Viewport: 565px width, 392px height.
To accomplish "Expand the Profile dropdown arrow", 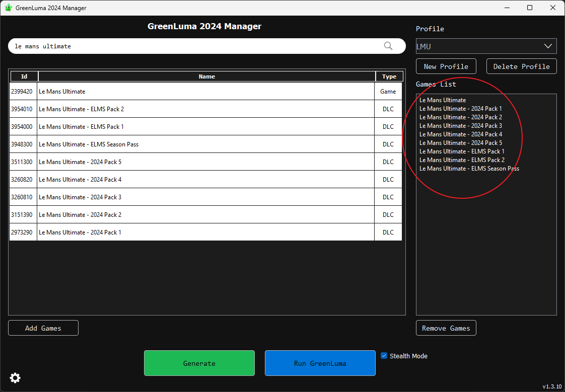I will 548,46.
